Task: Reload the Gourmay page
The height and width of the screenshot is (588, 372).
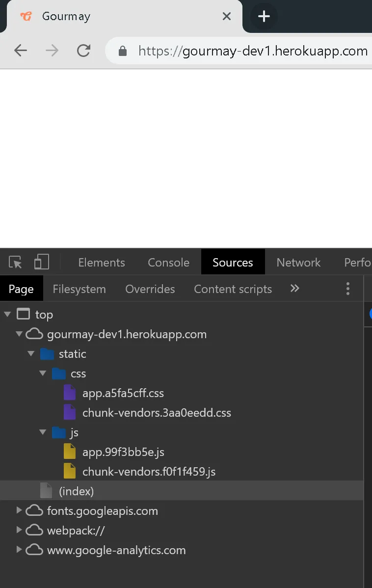Action: pyautogui.click(x=83, y=50)
